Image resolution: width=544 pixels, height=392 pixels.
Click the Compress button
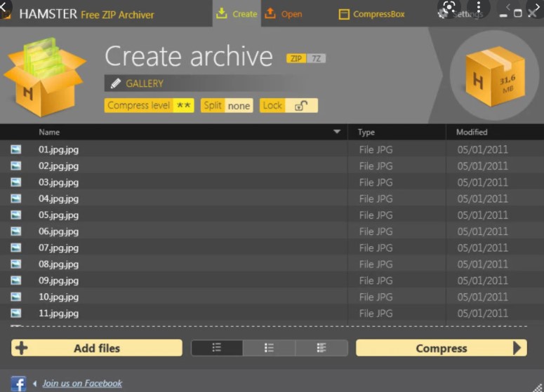coord(442,348)
